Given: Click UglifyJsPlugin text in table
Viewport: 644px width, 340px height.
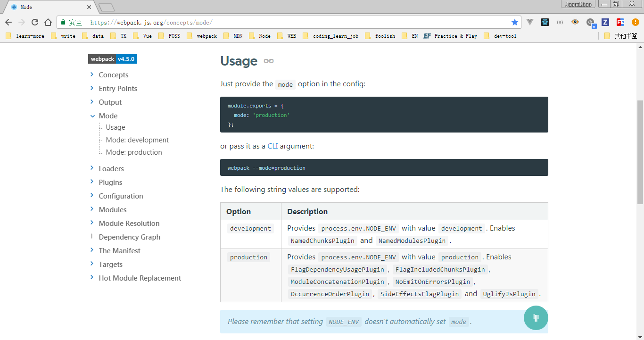Looking at the screenshot, I should (x=509, y=294).
